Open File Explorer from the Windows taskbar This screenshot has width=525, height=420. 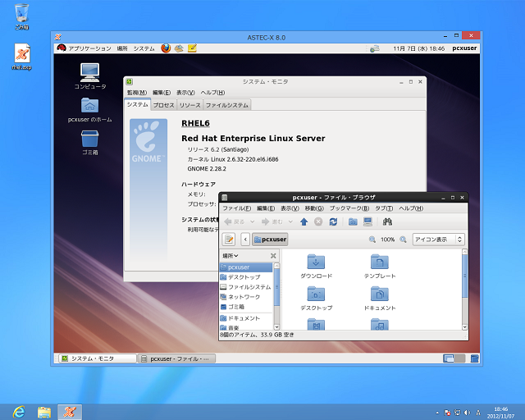pyautogui.click(x=43, y=412)
